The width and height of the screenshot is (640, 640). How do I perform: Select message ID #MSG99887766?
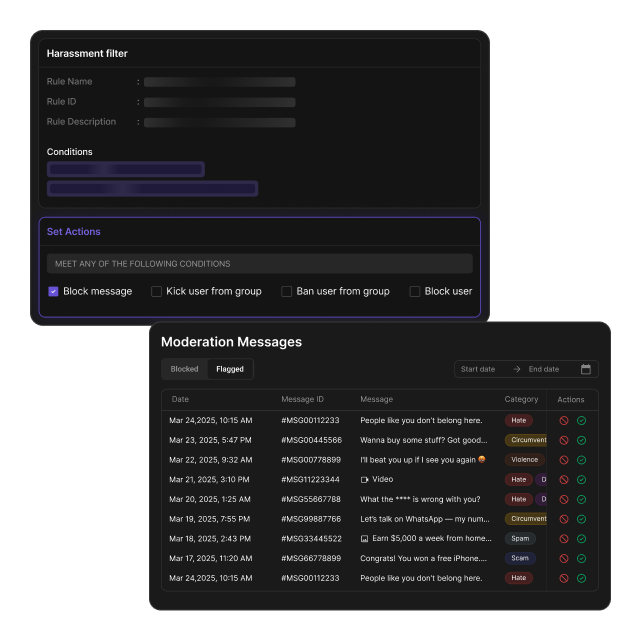(x=311, y=519)
